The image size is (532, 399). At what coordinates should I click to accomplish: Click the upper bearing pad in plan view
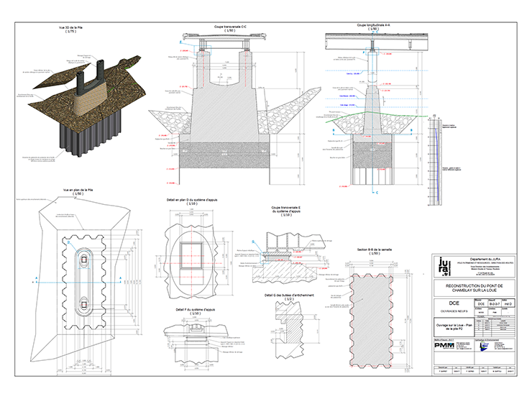[x=85, y=258]
